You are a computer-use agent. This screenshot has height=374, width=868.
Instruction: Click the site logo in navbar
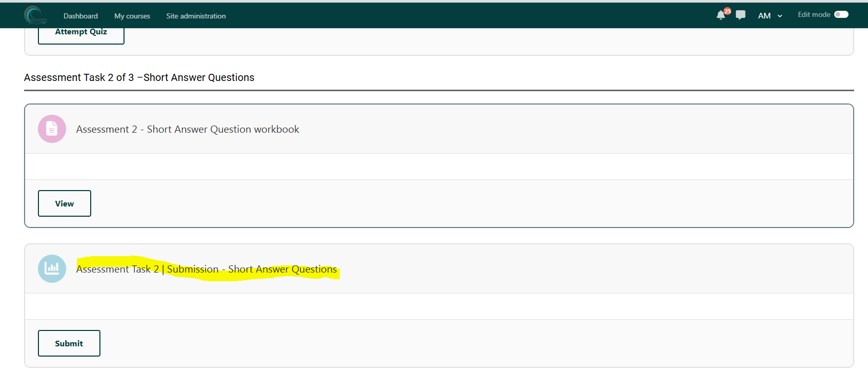coord(35,15)
